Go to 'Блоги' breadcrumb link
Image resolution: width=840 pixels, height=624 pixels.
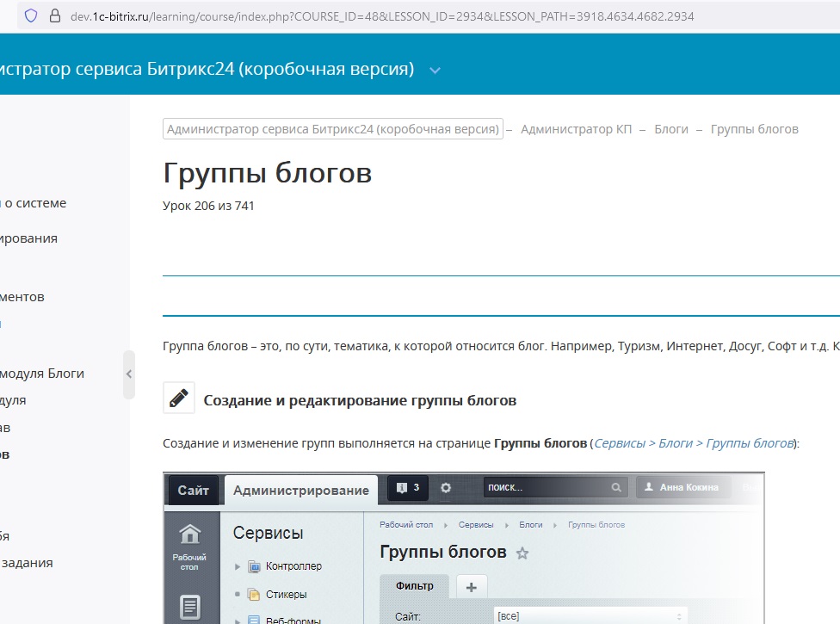click(x=670, y=129)
